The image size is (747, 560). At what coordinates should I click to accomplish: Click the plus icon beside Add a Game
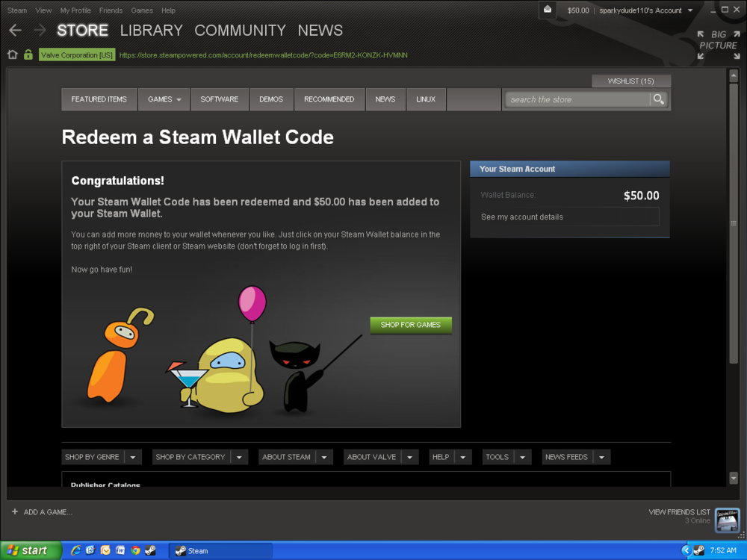15,511
